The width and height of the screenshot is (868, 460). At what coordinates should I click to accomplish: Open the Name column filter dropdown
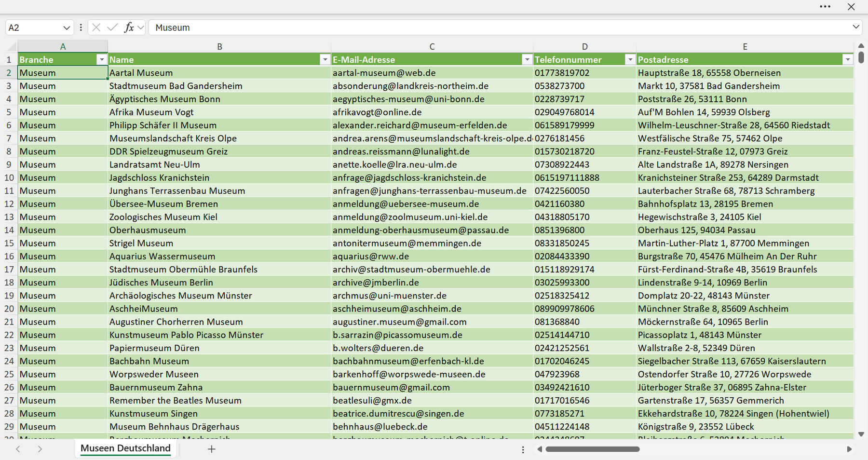325,59
